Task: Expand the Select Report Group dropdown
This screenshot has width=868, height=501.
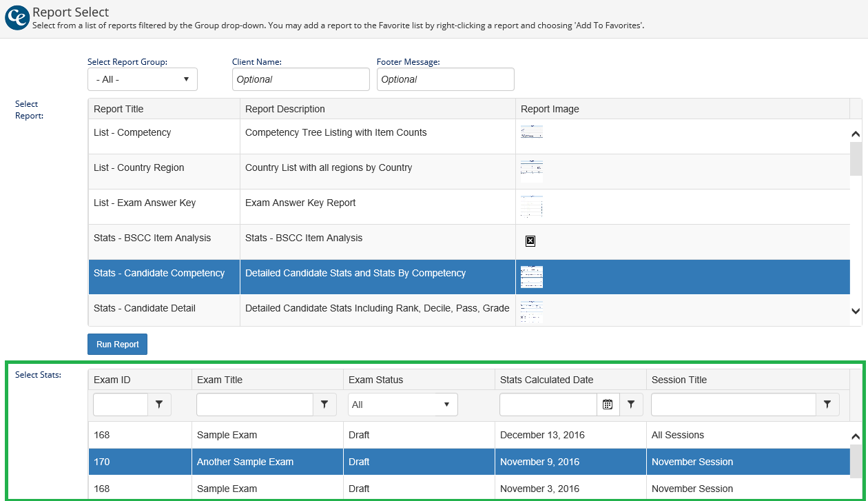Action: [143, 79]
